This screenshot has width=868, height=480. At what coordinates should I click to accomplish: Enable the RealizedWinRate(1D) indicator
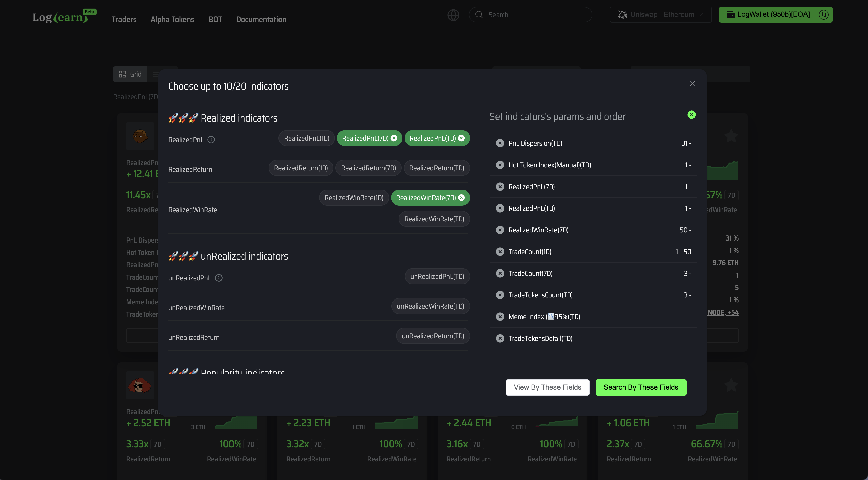tap(354, 198)
